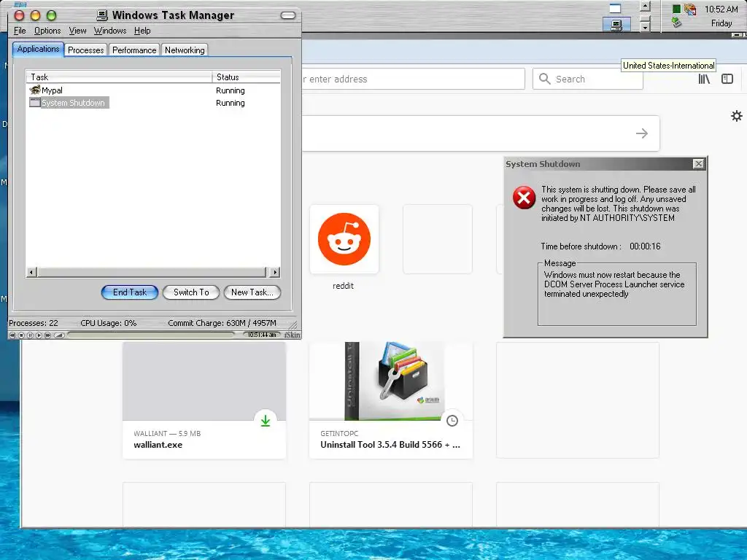Click the taskbar scroll up arrow
Image resolution: width=747 pixels, height=560 pixels.
645,7
